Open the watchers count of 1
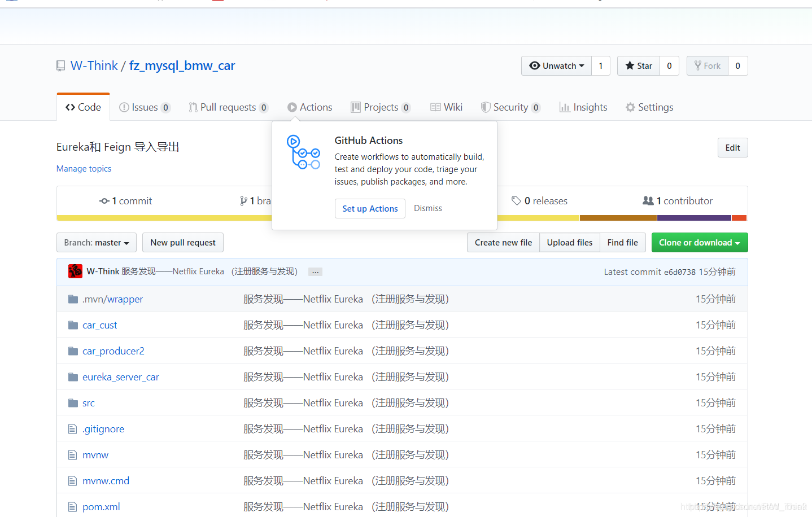Image resolution: width=812 pixels, height=517 pixels. point(601,66)
